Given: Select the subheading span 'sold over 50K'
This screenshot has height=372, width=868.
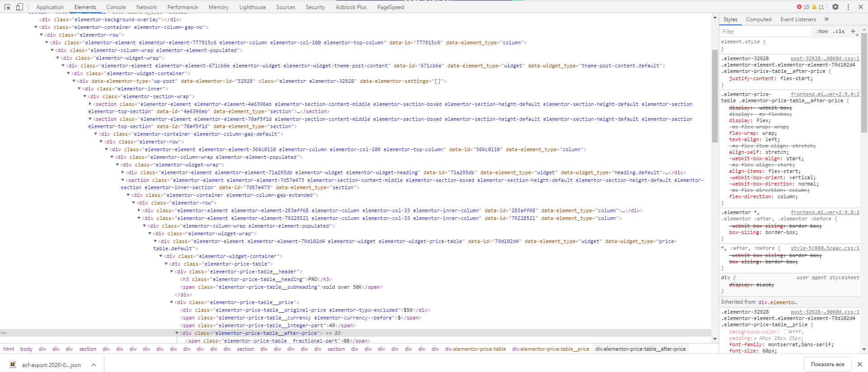Looking at the screenshot, I should click(x=281, y=287).
